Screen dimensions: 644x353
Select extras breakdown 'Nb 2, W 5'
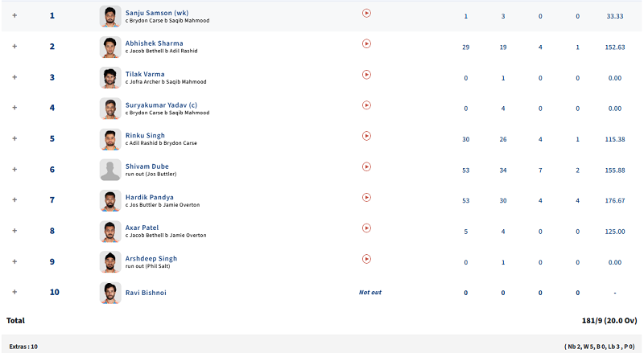click(583, 347)
